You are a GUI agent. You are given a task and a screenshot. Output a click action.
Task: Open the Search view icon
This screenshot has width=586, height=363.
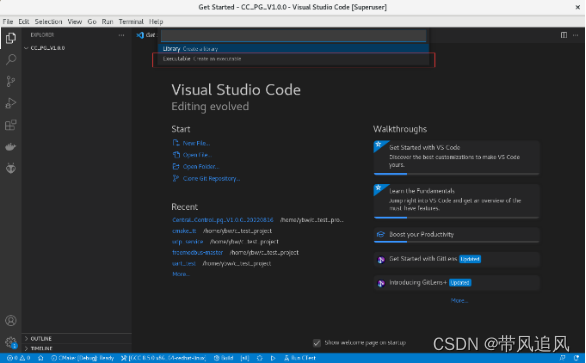[x=11, y=59]
